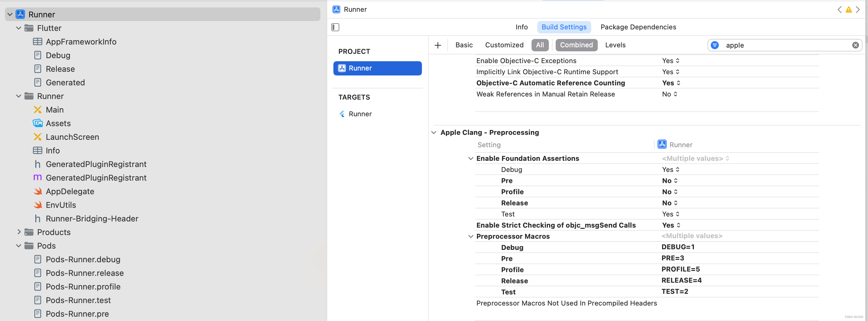
Task: Click the LaunchScreen storyboard icon
Action: 37,137
